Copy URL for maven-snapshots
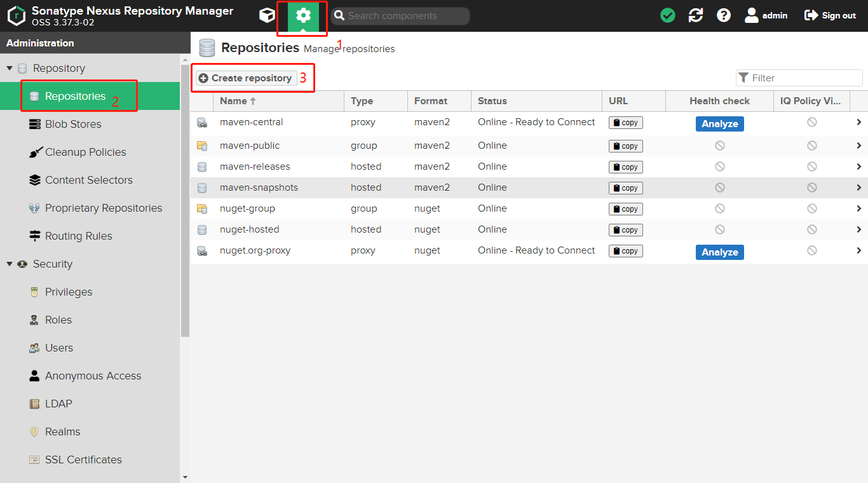The width and height of the screenshot is (868, 483). 626,188
